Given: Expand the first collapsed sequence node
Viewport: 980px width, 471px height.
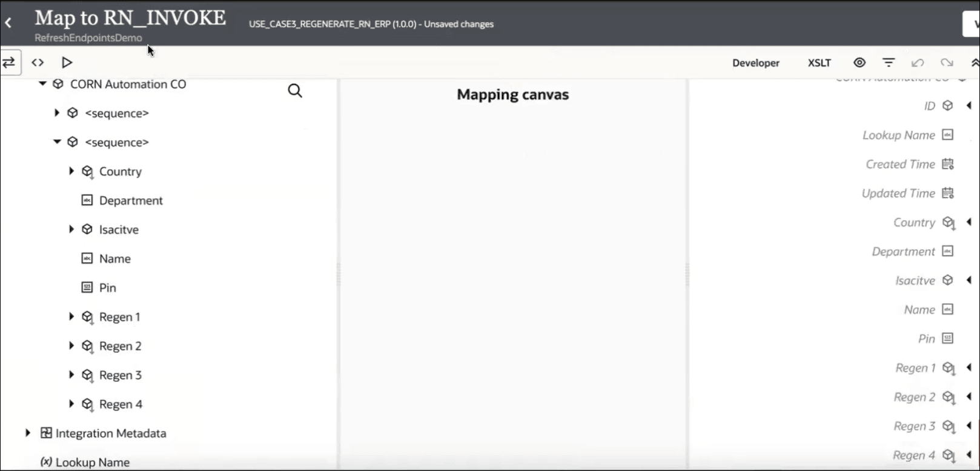Looking at the screenshot, I should pyautogui.click(x=57, y=113).
